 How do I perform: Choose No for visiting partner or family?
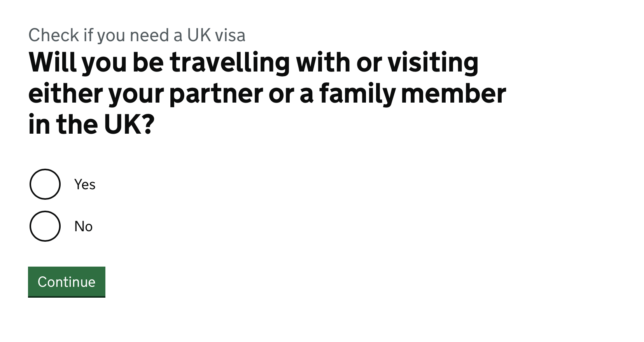(45, 226)
